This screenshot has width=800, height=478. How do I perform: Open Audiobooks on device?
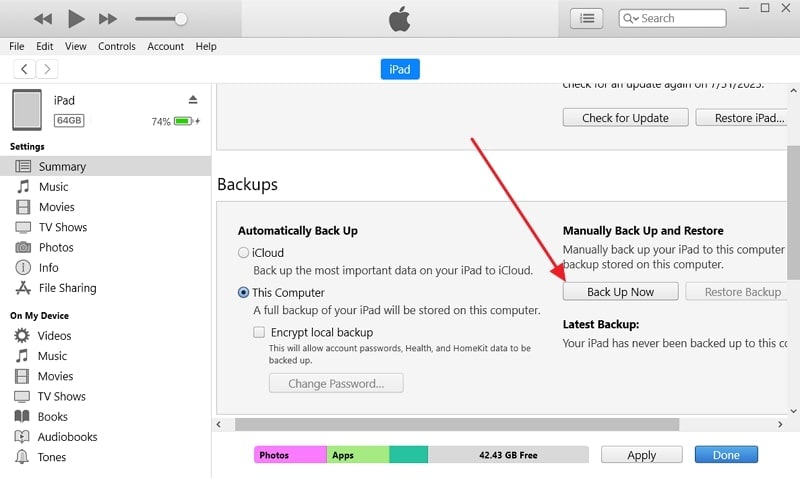(x=67, y=437)
